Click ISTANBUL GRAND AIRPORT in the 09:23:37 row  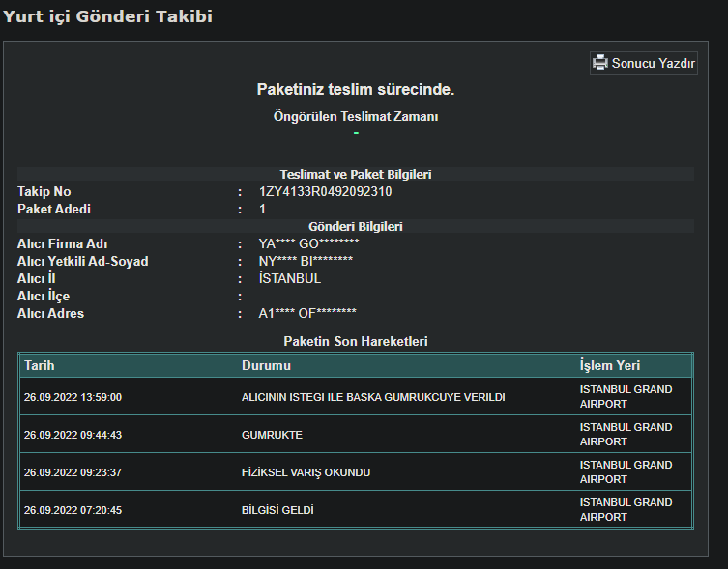pyautogui.click(x=626, y=471)
